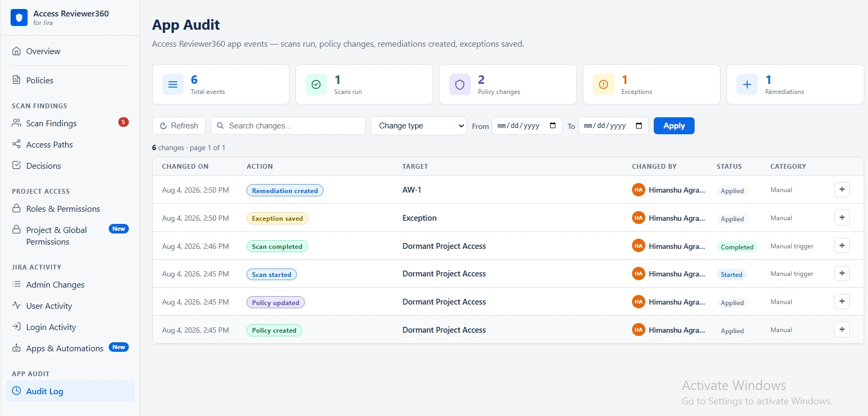868x416 pixels.
Task: Click the Scan Findings people icon
Action: click(x=16, y=123)
